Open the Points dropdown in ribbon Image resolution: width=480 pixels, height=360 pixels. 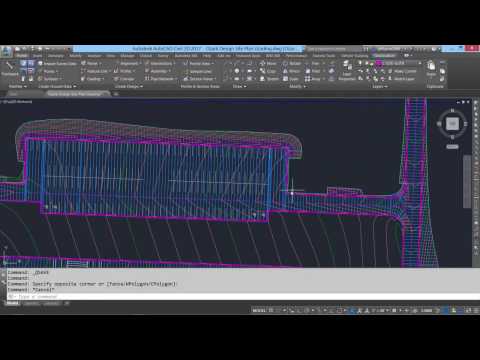[x=48, y=71]
